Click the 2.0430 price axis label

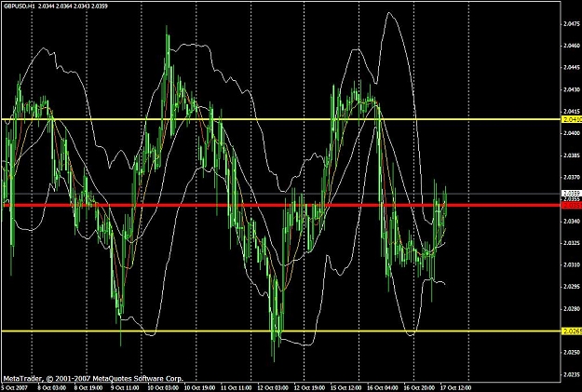click(x=572, y=89)
